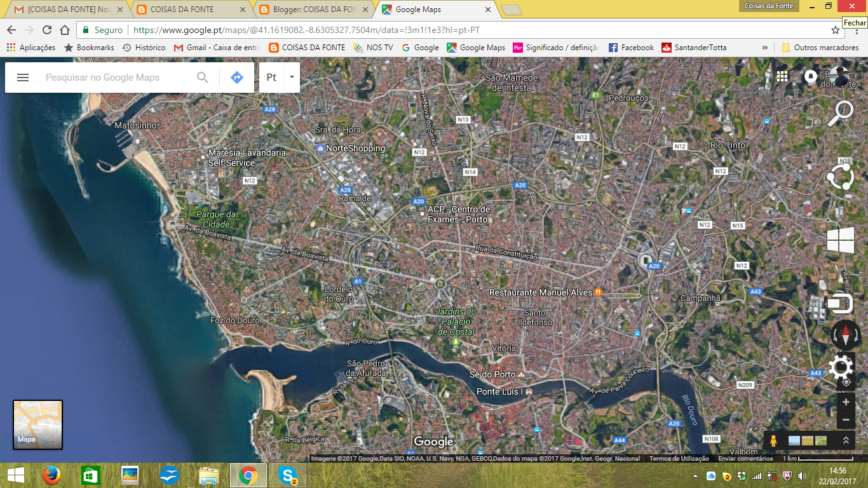Open the NOS TV bookmark

coord(373,48)
